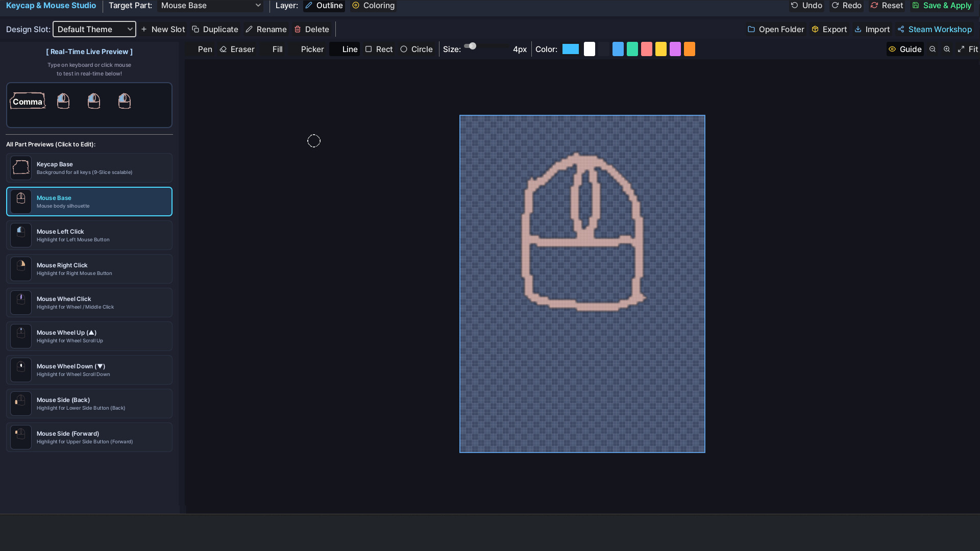Export the design
Screen dimensions: 980x551
point(829,30)
